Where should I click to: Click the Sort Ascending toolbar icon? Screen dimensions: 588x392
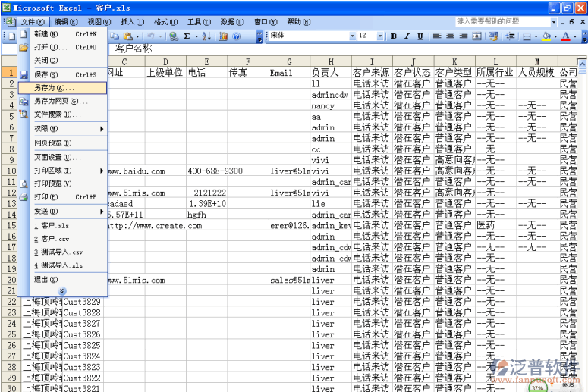(206, 36)
